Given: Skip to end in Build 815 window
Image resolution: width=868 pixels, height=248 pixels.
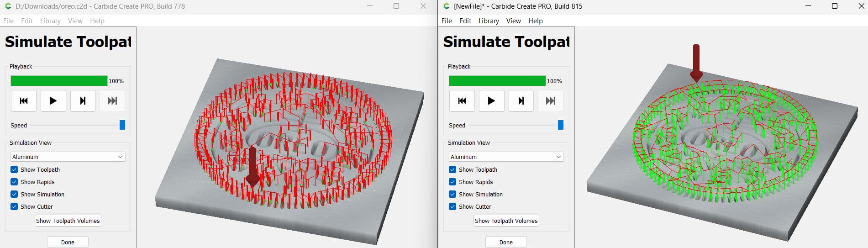Looking at the screenshot, I should point(551,101).
